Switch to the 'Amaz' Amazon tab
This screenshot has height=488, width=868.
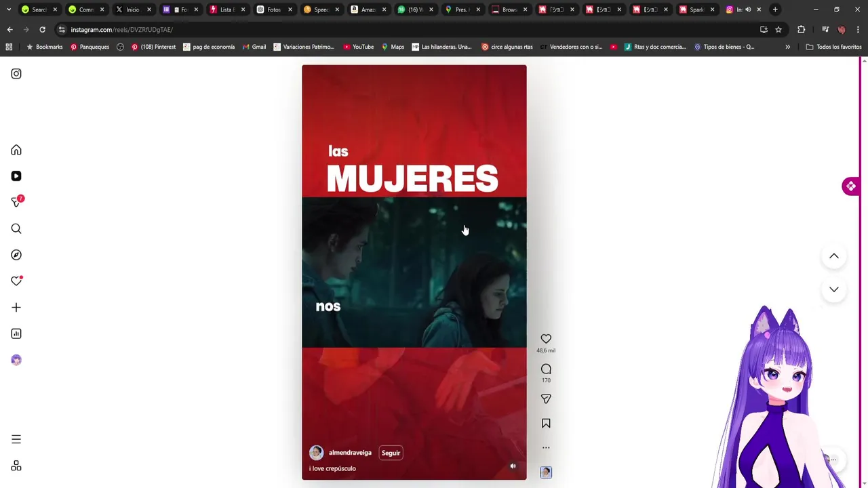pos(368,9)
